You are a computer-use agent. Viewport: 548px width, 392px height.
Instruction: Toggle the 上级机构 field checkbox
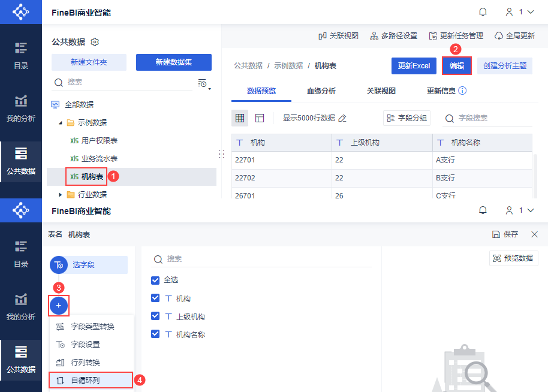click(155, 316)
